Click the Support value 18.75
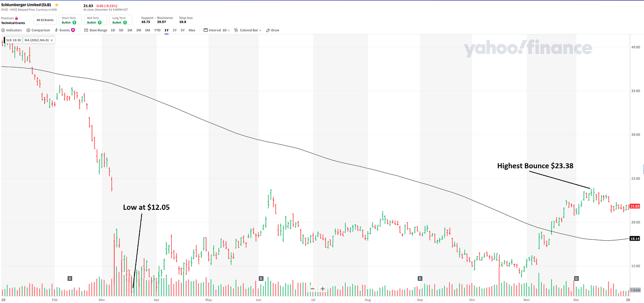Image resolution: width=644 pixels, height=303 pixels. coord(146,22)
